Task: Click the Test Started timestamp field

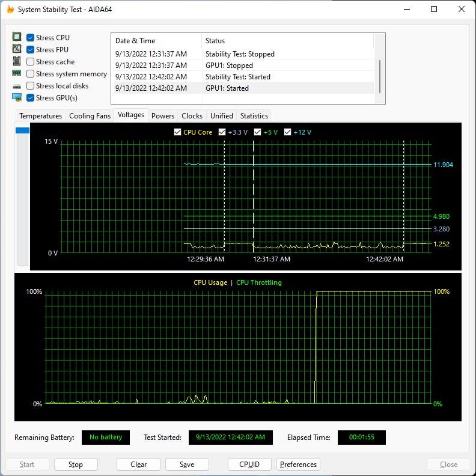Action: [x=230, y=438]
